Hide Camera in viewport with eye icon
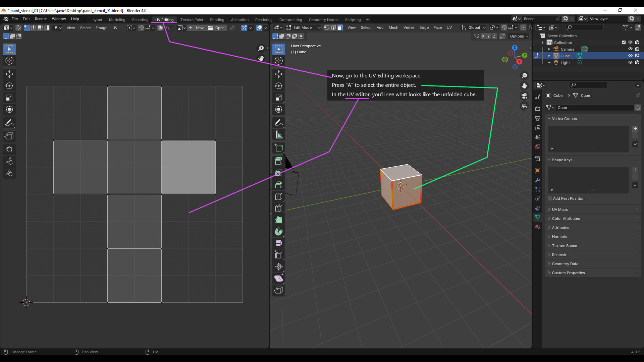644x362 pixels. coord(630,49)
